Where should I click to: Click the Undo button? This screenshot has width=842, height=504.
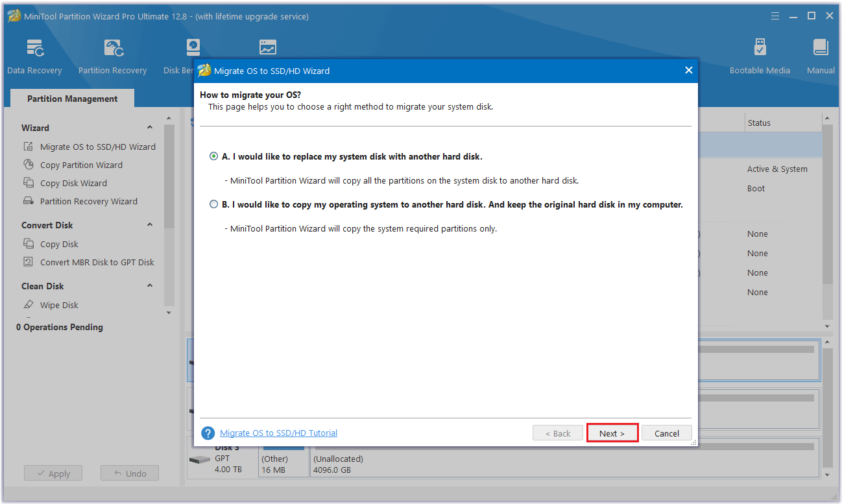(x=130, y=474)
